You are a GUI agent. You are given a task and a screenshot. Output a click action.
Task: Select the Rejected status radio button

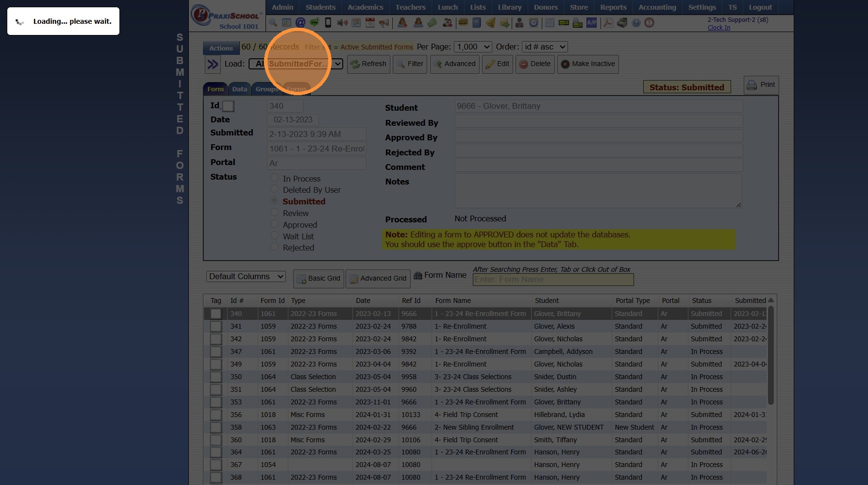click(x=275, y=247)
